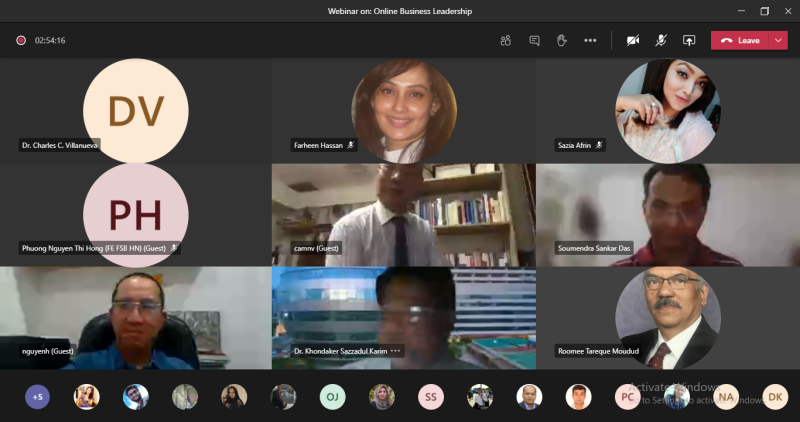The width and height of the screenshot is (800, 422).
Task: Open options for Dr. Khondaker Sazzadul Karim
Action: point(396,351)
